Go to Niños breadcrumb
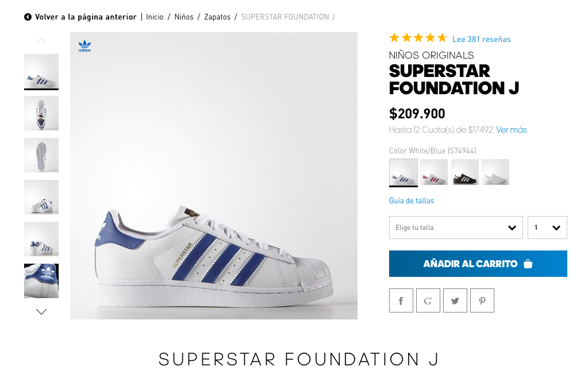The image size is (588, 378). (183, 17)
